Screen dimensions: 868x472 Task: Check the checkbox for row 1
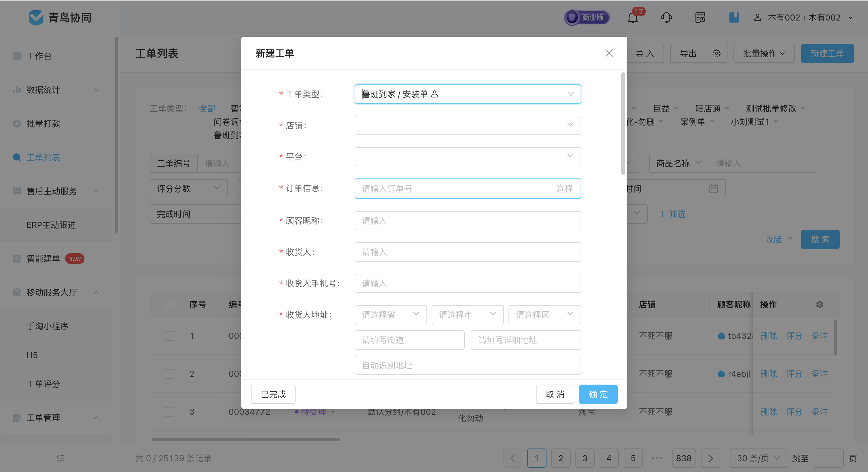[x=169, y=336]
